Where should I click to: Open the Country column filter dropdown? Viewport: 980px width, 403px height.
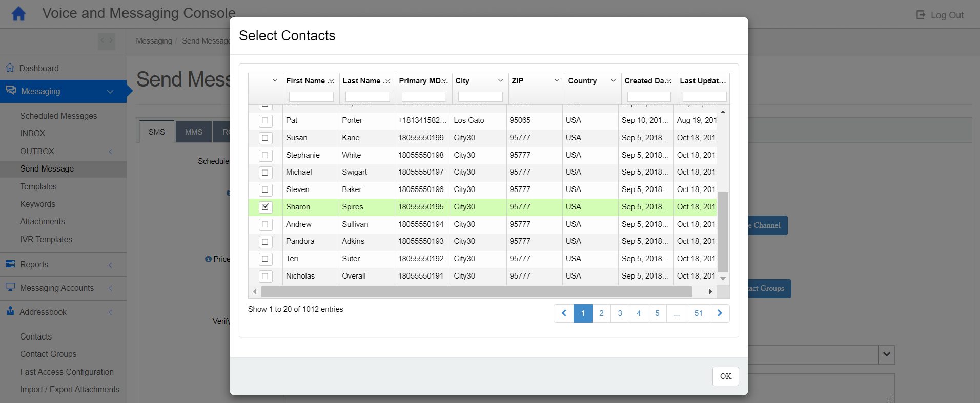click(613, 81)
